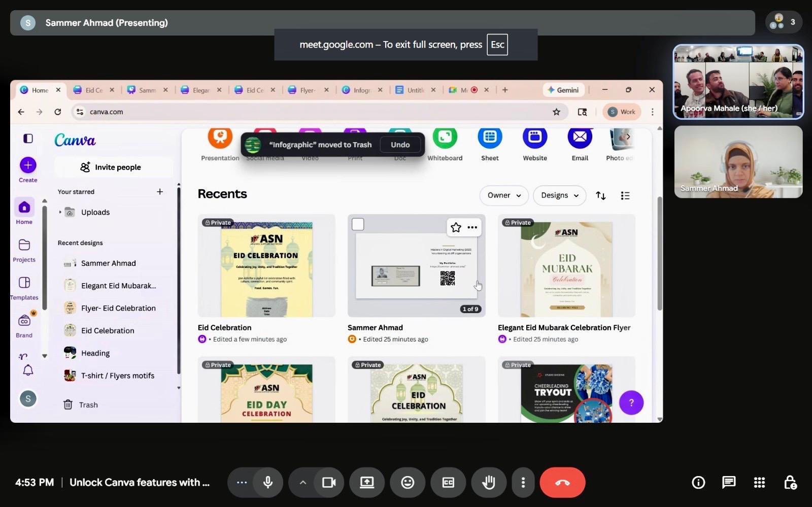The width and height of the screenshot is (812, 507).
Task: Open T-shirt / Flyers motifs design
Action: (109, 376)
